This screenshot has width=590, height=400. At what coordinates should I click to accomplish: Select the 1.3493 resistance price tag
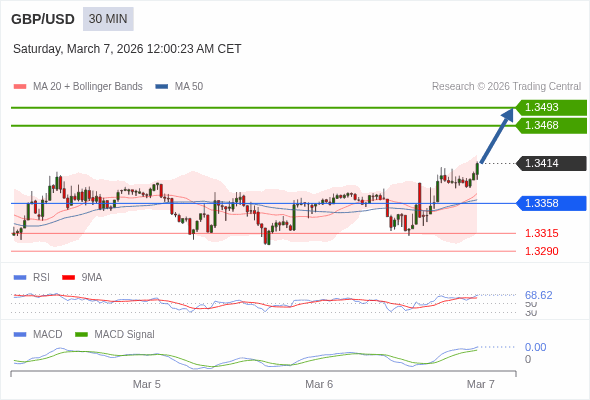tap(551, 107)
